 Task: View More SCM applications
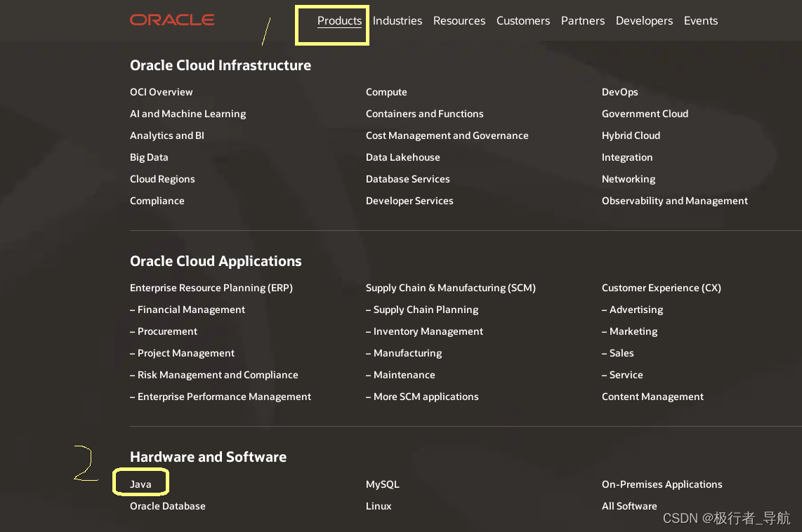pos(422,397)
